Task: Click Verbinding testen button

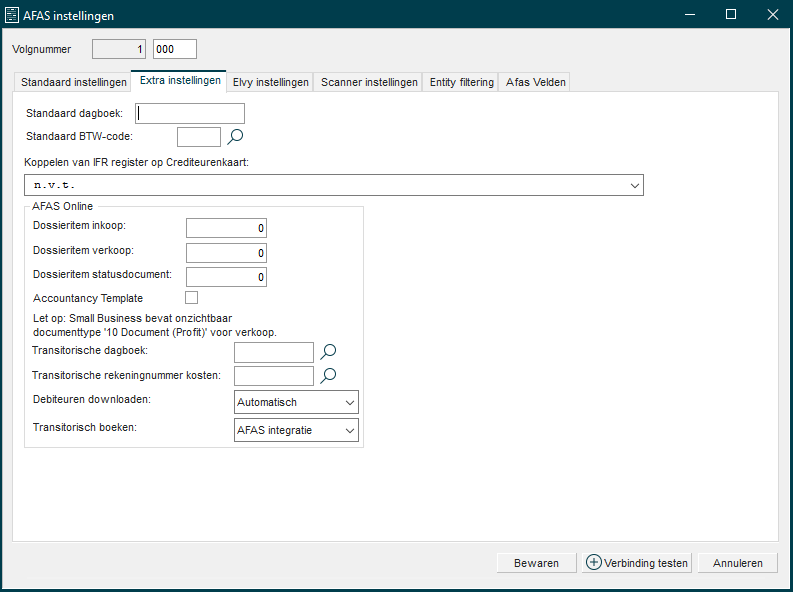Action: click(637, 563)
